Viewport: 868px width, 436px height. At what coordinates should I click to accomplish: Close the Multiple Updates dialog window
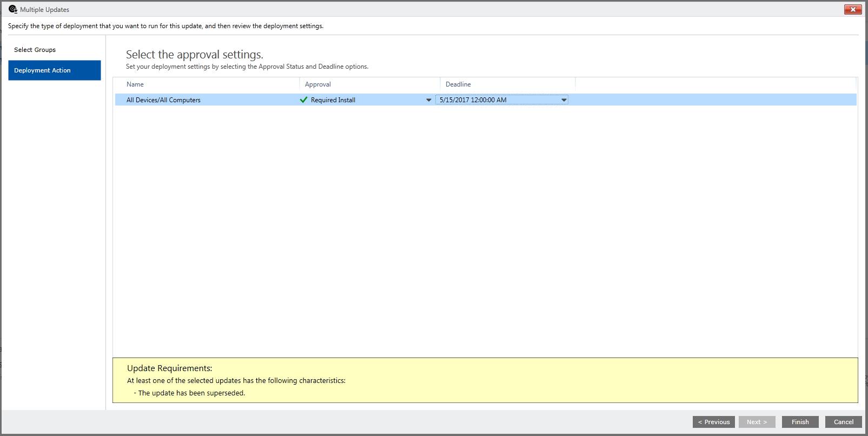[853, 9]
